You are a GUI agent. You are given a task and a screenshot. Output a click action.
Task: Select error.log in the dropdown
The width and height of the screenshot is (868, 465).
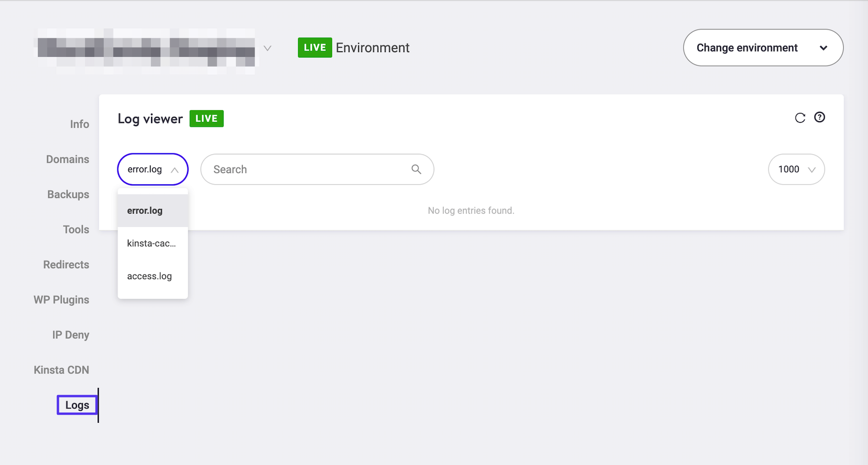click(x=145, y=210)
